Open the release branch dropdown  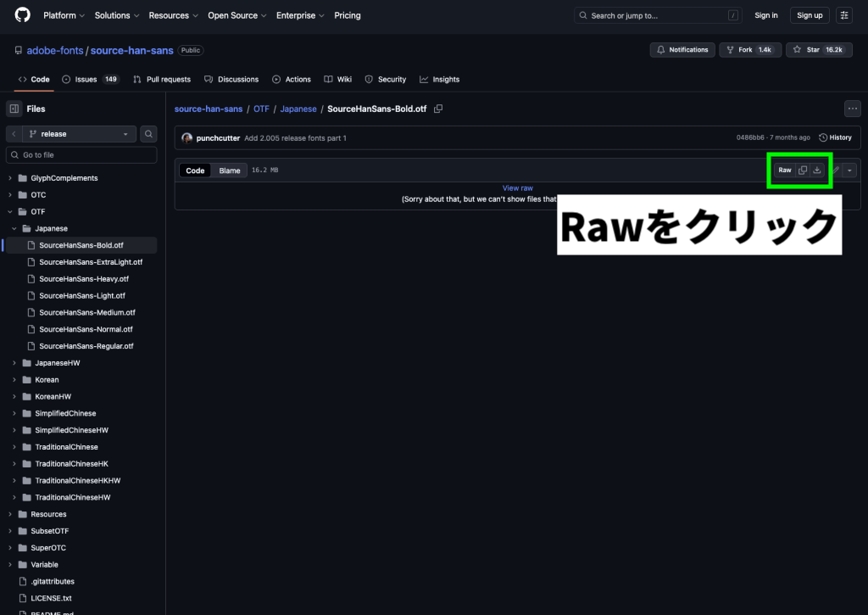point(78,134)
